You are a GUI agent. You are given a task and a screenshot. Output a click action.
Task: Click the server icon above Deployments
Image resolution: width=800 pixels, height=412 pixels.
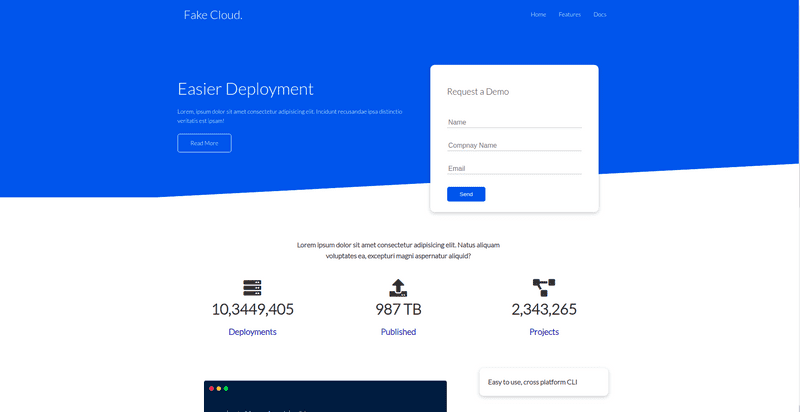click(x=252, y=288)
